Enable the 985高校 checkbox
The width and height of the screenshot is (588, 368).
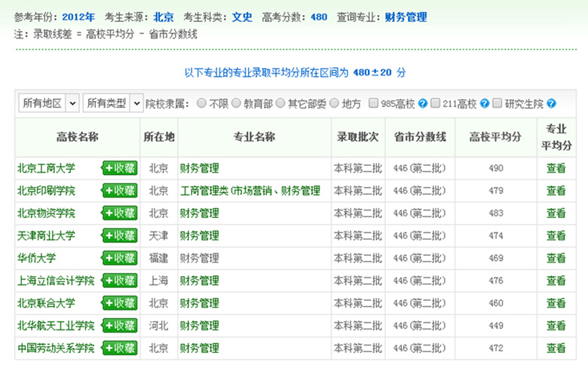click(x=373, y=103)
